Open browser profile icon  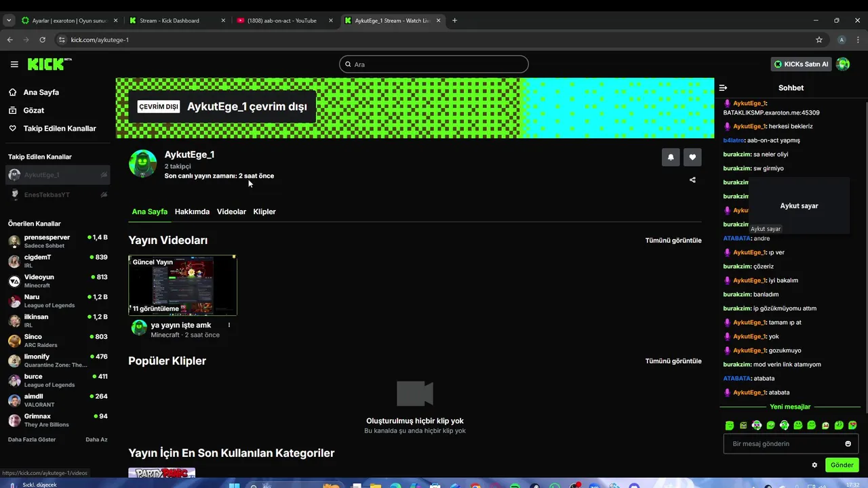click(842, 40)
